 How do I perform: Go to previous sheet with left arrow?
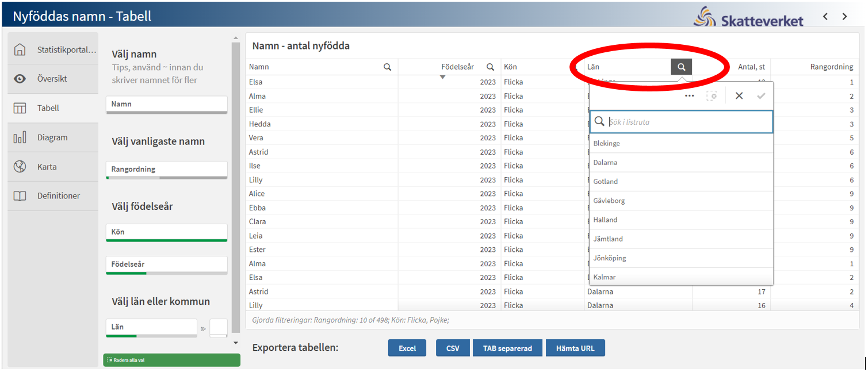point(825,17)
